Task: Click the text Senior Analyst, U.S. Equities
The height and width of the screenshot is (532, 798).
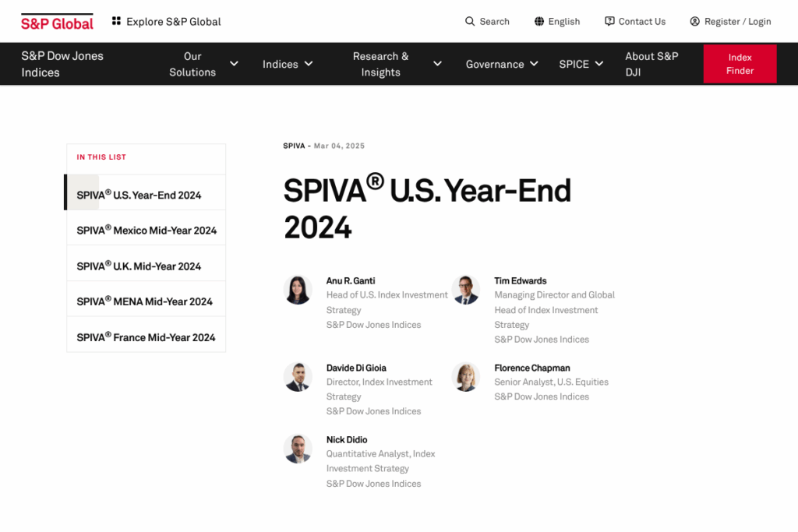Action: 551,382
